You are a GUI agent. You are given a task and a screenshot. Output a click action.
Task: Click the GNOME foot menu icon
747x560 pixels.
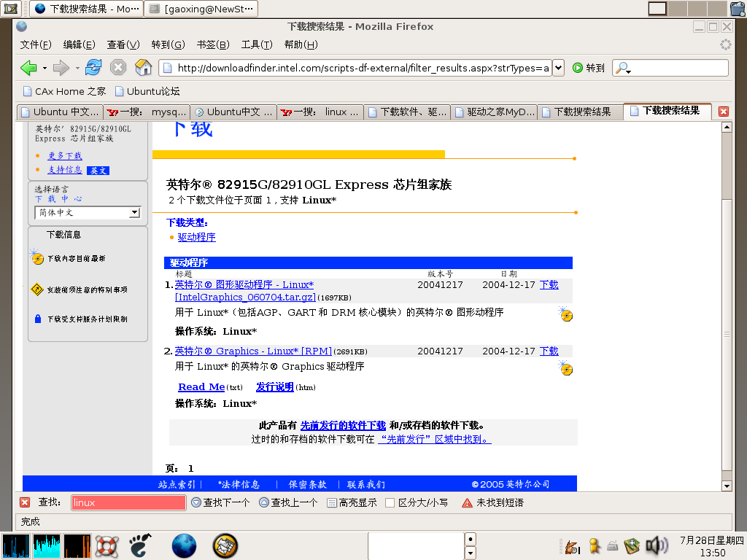(x=140, y=545)
